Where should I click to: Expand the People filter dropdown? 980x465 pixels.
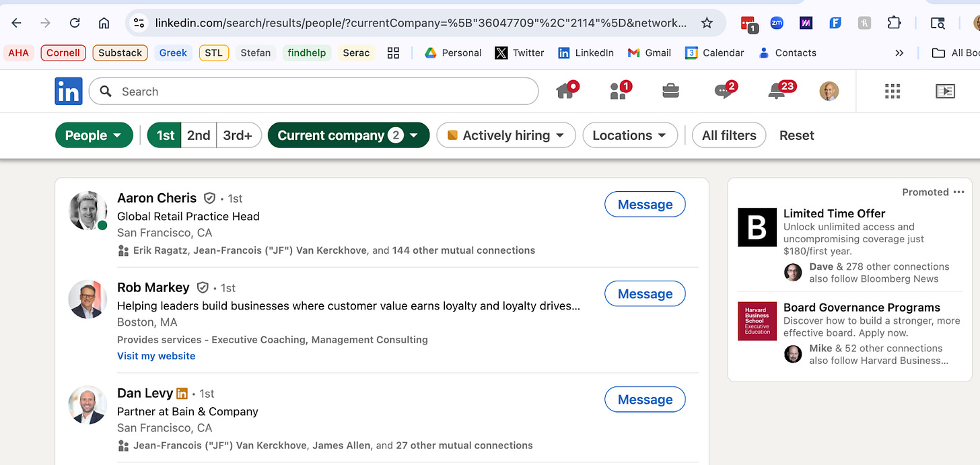tap(94, 135)
